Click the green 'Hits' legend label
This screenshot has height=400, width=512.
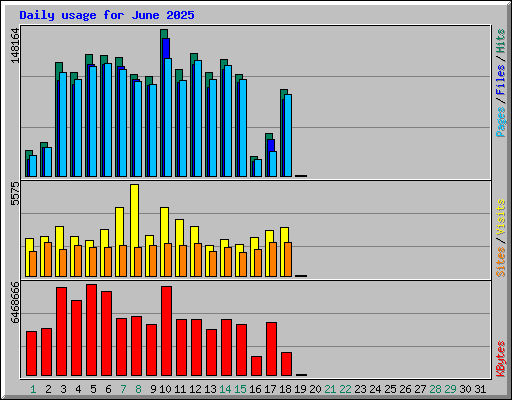point(500,41)
